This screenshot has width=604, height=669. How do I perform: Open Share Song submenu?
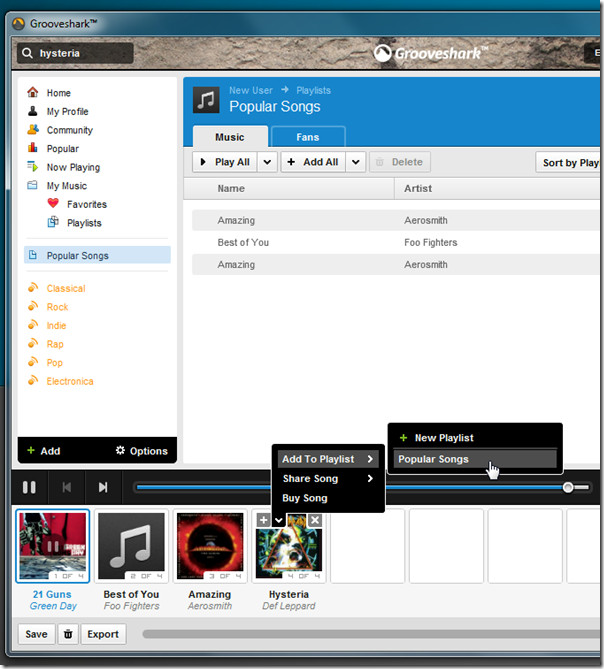(328, 479)
